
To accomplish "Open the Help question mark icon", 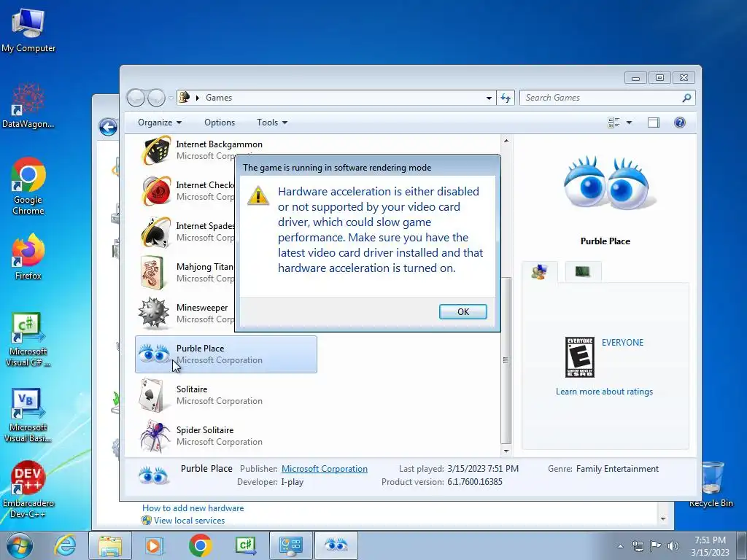I will click(x=679, y=122).
